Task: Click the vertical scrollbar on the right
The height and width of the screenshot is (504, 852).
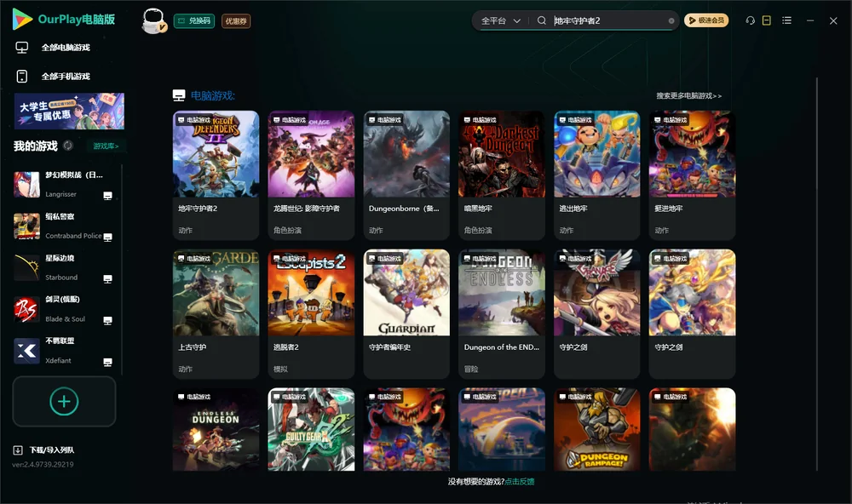Action: tap(817, 274)
